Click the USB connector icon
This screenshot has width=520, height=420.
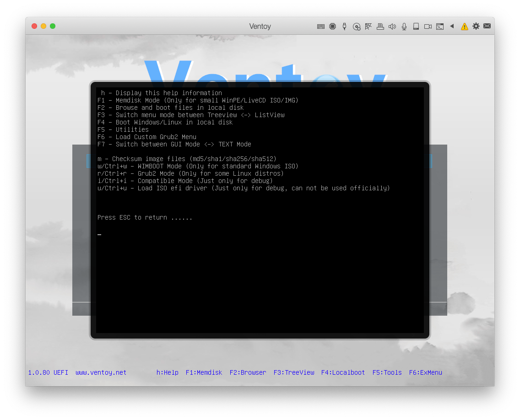click(345, 27)
